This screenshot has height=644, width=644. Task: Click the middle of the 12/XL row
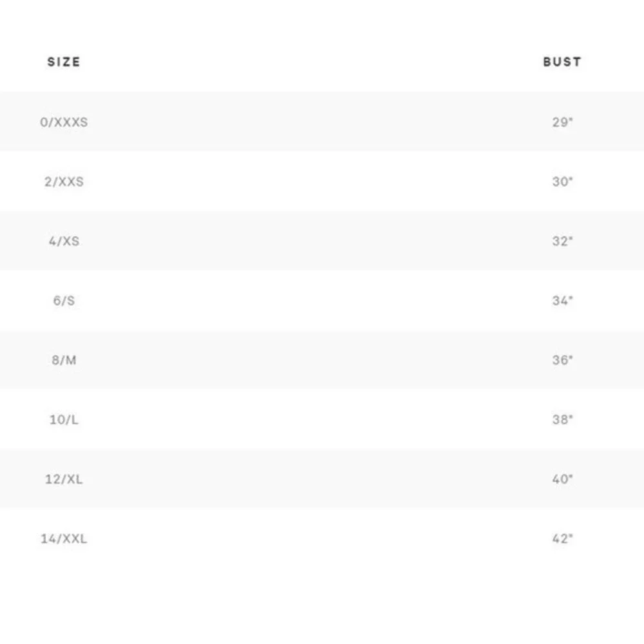322,479
